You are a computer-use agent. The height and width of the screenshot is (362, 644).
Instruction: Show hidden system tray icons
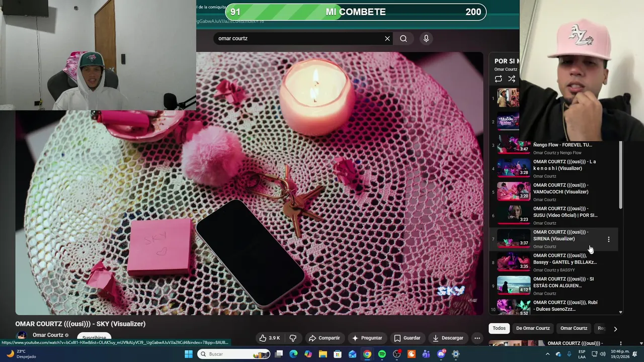(547, 354)
